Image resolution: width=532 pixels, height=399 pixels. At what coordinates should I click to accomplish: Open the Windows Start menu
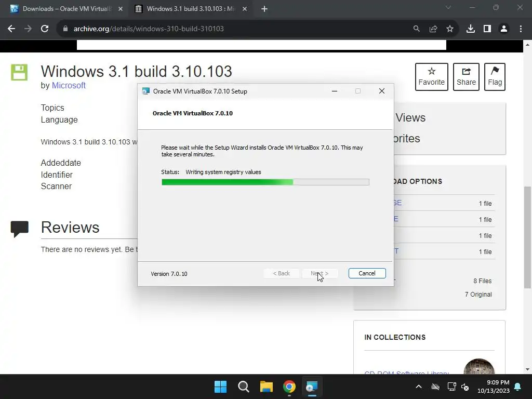pos(220,387)
